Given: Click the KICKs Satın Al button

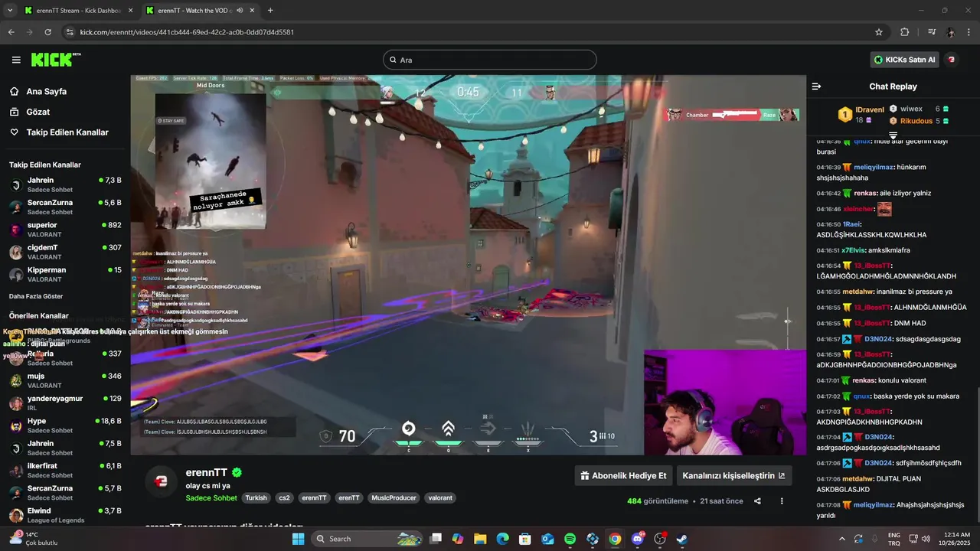Looking at the screenshot, I should 904,60.
